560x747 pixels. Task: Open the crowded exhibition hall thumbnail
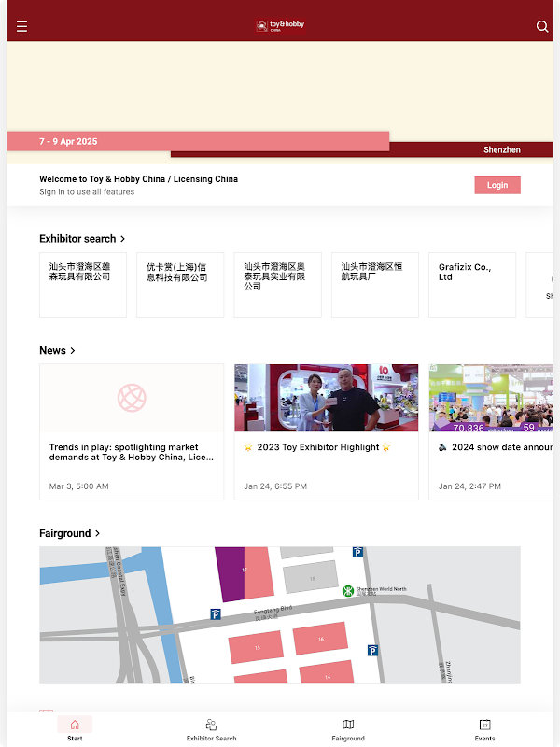(491, 398)
